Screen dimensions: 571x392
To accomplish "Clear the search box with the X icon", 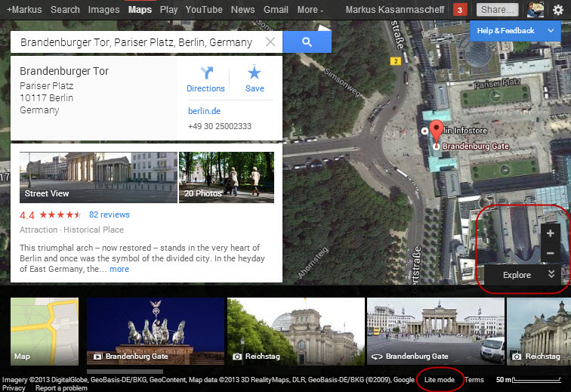I will click(270, 42).
